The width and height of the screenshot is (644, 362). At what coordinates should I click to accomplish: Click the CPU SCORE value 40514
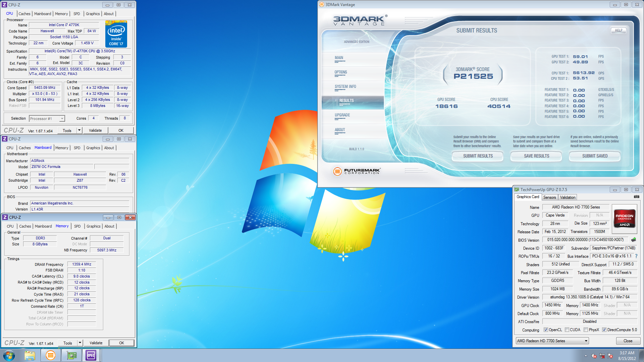[499, 106]
